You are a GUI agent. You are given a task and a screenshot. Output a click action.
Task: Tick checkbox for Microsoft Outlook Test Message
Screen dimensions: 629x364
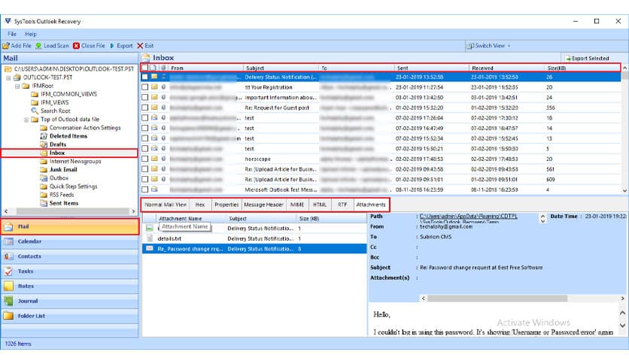(x=144, y=190)
